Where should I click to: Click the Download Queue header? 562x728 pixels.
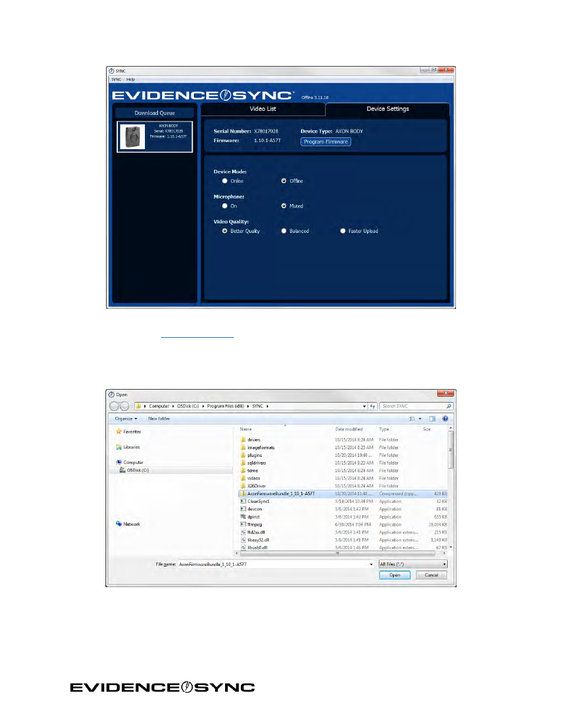click(154, 113)
